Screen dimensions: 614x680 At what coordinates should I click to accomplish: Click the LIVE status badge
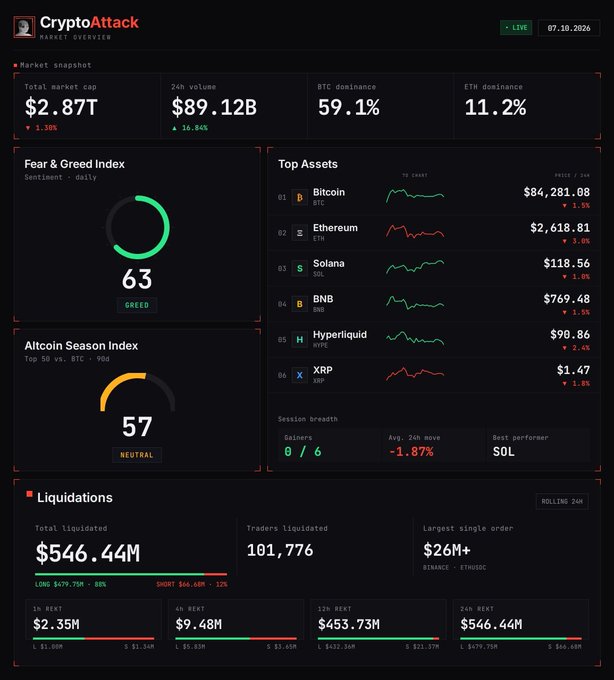[x=516, y=28]
